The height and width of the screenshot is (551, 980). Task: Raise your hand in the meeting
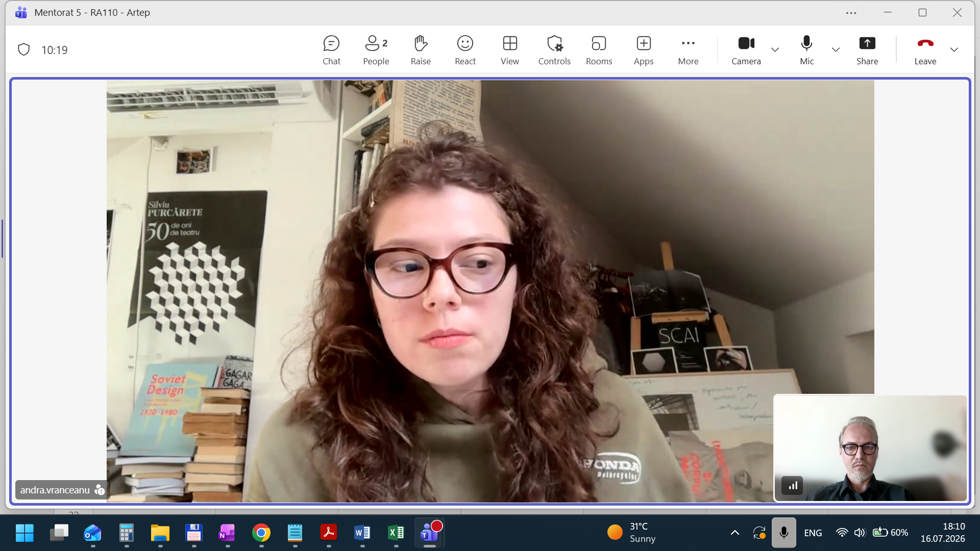pos(421,50)
